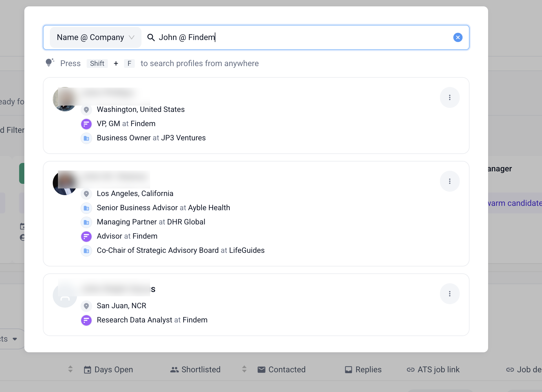Click the magnifying glass search icon

(151, 37)
